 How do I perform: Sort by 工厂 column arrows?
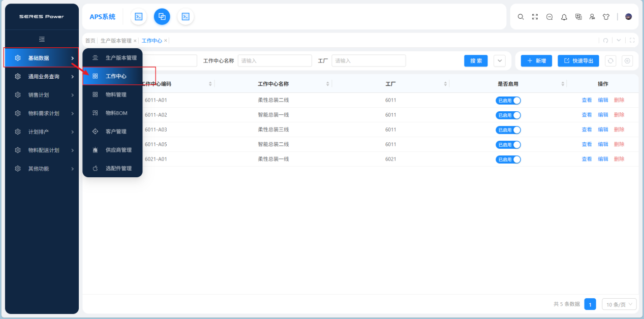(445, 84)
